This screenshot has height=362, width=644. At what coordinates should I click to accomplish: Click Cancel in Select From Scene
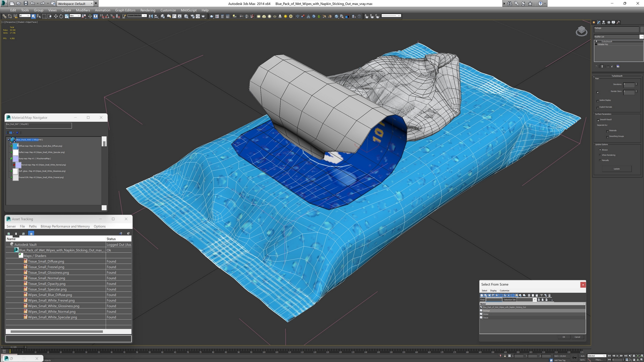click(577, 337)
